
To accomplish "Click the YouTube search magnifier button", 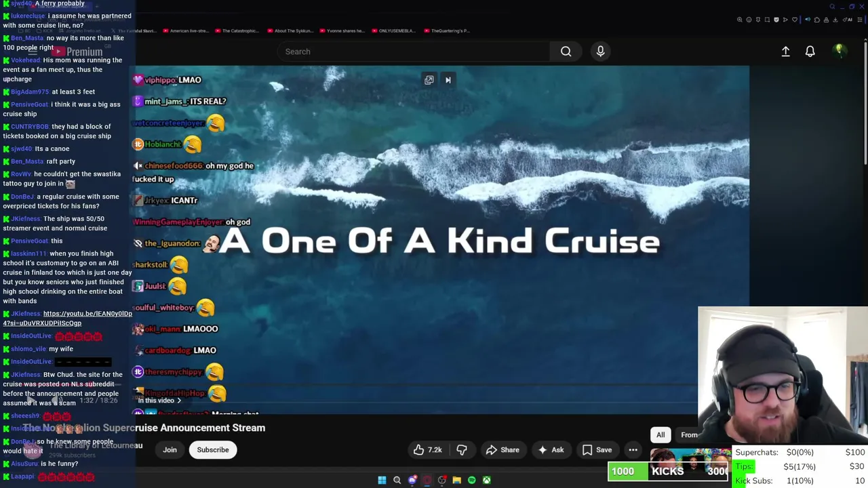I will coord(566,52).
